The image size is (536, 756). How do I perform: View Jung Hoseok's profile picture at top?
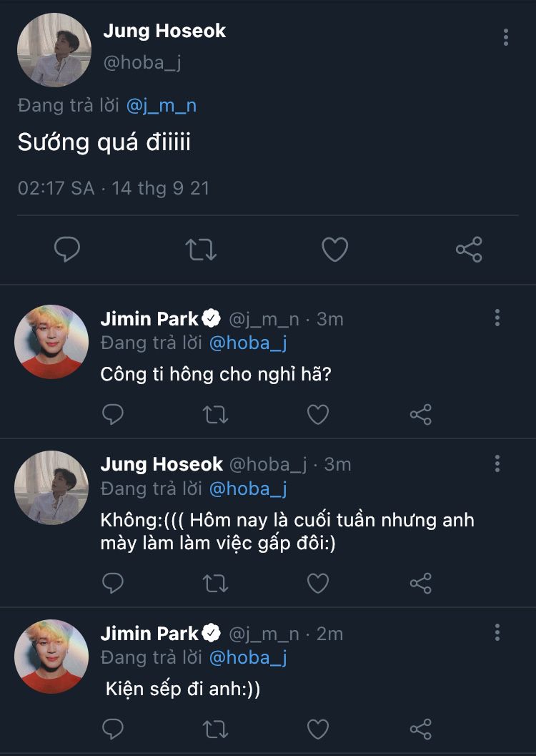pos(54,50)
